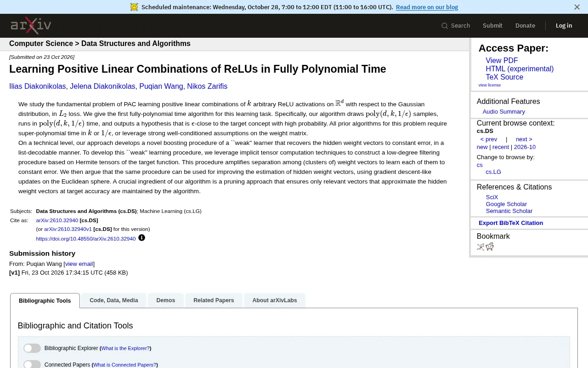Open HTML (experimental) version
Image resolution: width=588 pixels, height=368 pixels.
pos(520,69)
